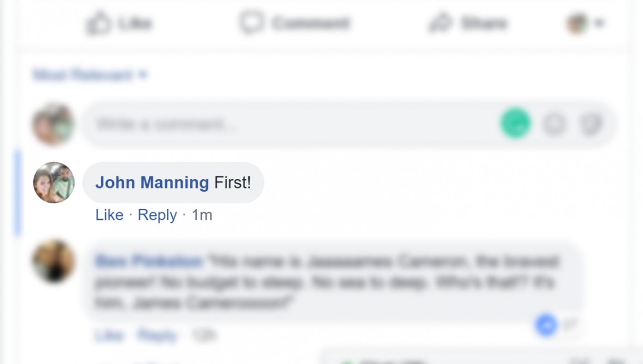Expand the sort arrow next to Most Relevant
The image size is (643, 364).
[x=143, y=74]
